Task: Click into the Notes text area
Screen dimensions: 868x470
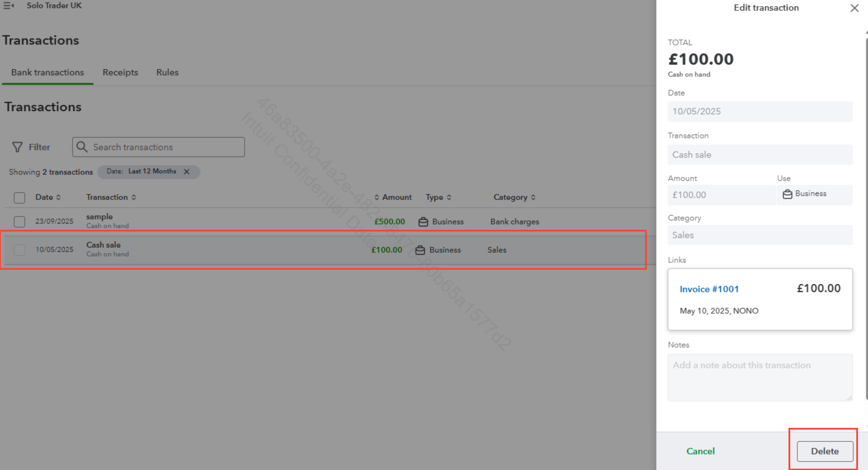Action: [760, 377]
